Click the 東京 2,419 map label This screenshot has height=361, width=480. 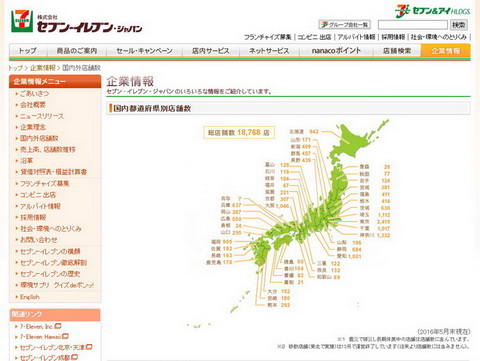[x=375, y=222]
